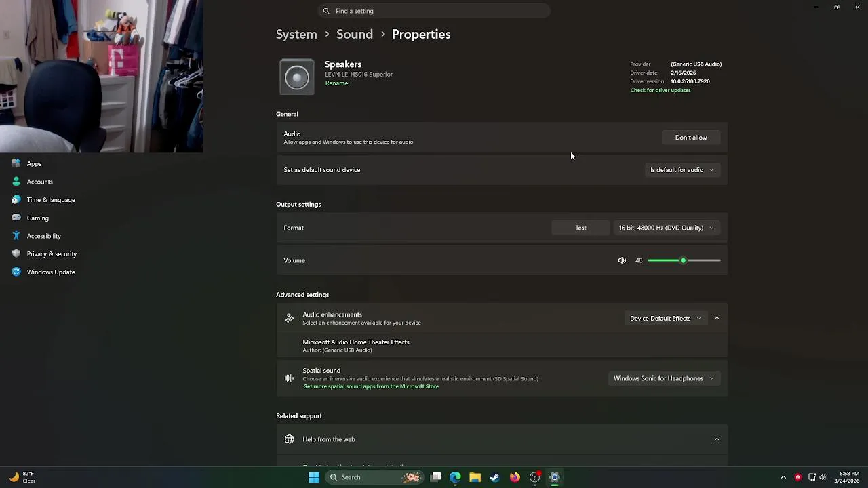Open the 16 bit 48000 Hz format dropdown
This screenshot has height=488, width=868.
[x=666, y=228]
